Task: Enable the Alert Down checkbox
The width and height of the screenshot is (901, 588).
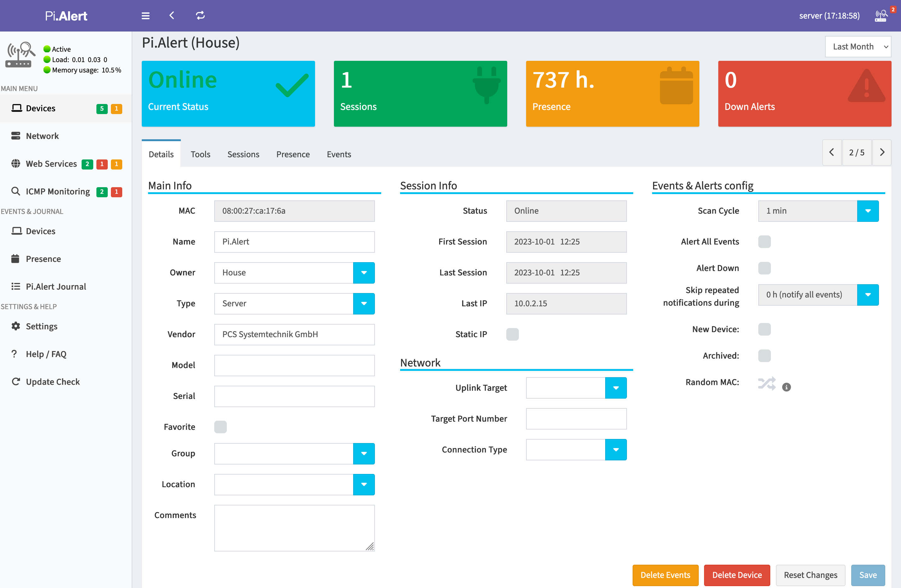Action: tap(764, 268)
